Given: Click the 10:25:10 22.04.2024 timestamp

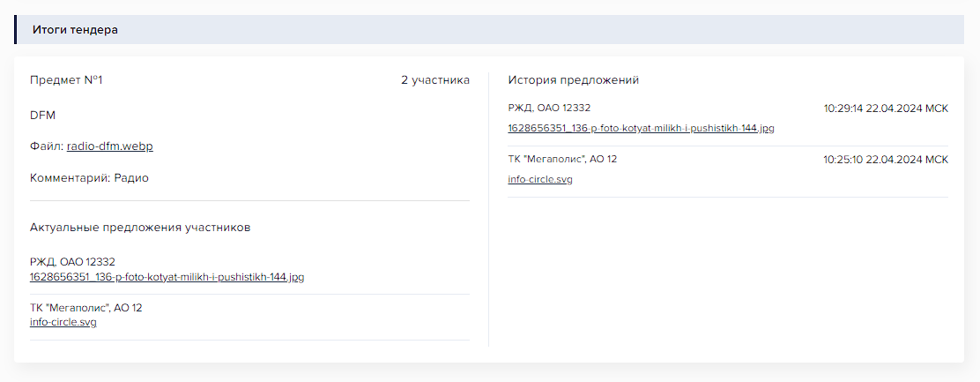Looking at the screenshot, I should coord(886,160).
